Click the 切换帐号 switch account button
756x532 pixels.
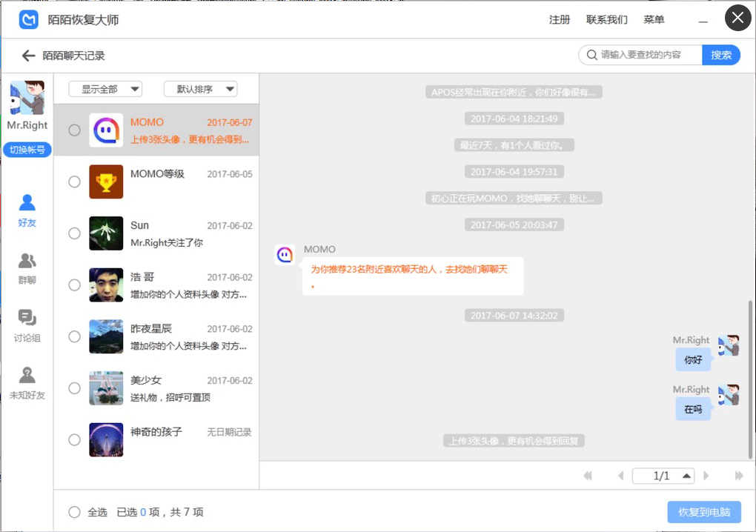(x=27, y=150)
